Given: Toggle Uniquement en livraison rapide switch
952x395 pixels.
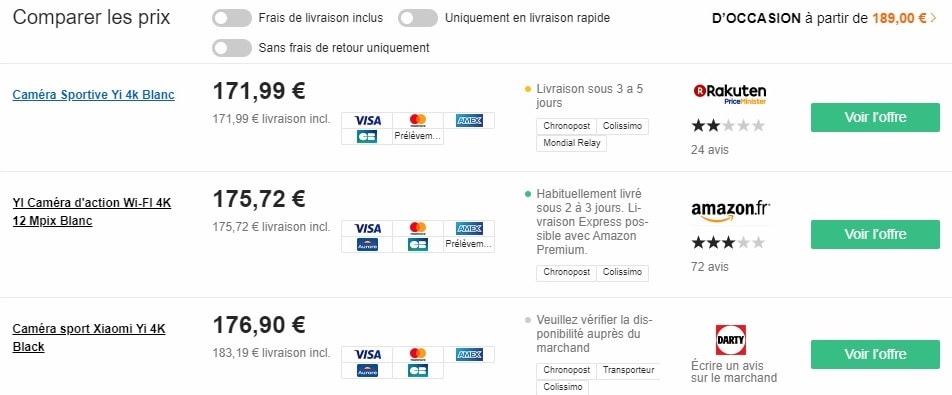Looking at the screenshot, I should (418, 18).
